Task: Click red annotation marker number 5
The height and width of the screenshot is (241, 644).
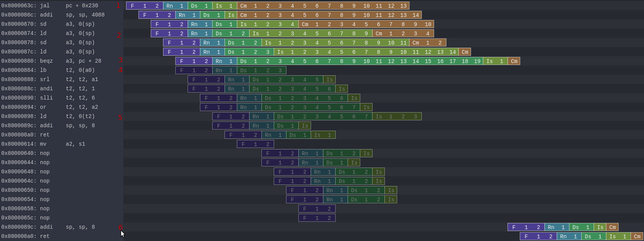Action: pos(120,118)
